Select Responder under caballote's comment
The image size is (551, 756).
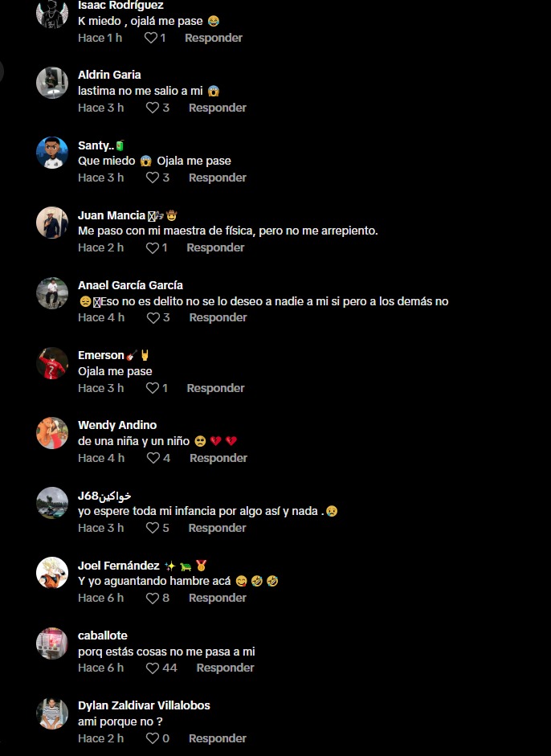[225, 668]
